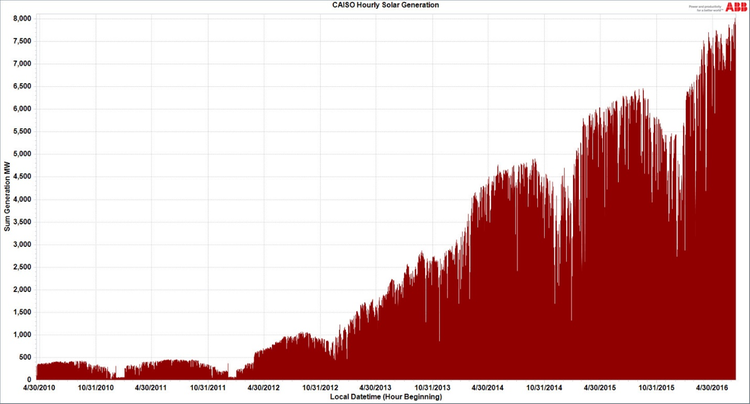Click the 4/30/2011 date label

[151, 388]
